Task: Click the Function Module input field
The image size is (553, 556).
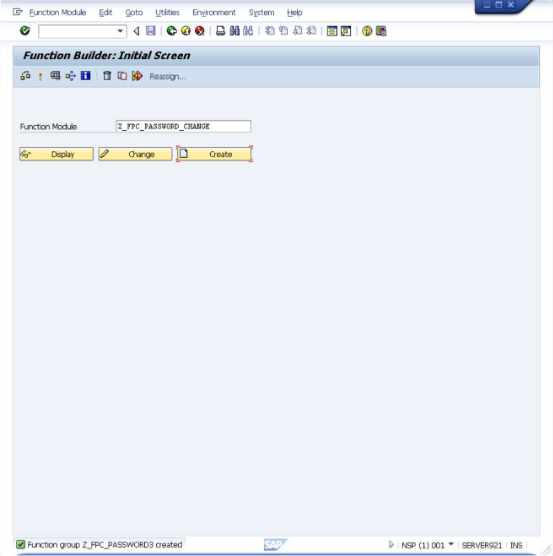Action: point(183,127)
